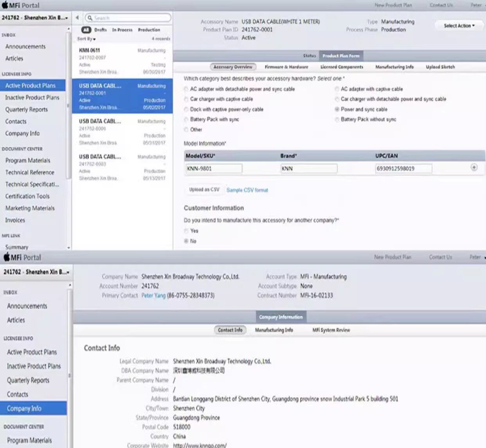This screenshot has width=486, height=448.
Task: Open the Peter user menu in lower portal
Action: coord(477,257)
